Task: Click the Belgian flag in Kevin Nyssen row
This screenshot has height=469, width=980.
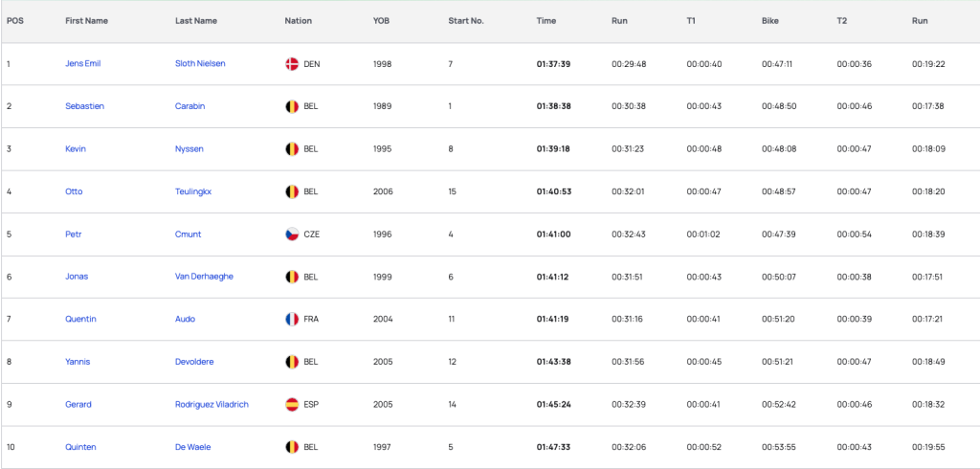Action: [292, 148]
